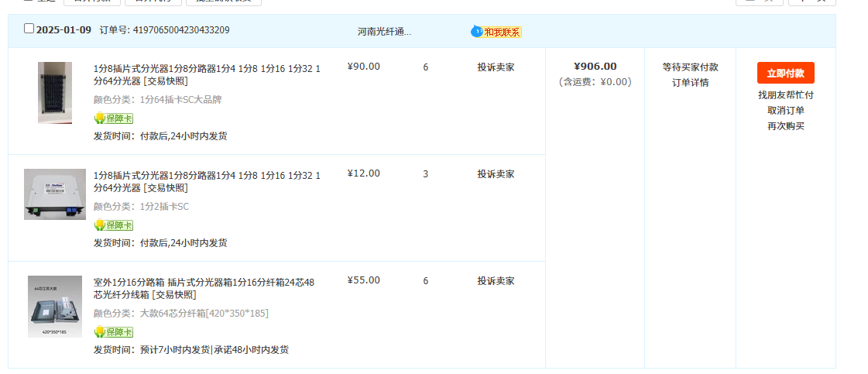This screenshot has height=374, width=868.
Task: Click [交易快照] on the ¥12.00 item
Action: tap(166, 188)
